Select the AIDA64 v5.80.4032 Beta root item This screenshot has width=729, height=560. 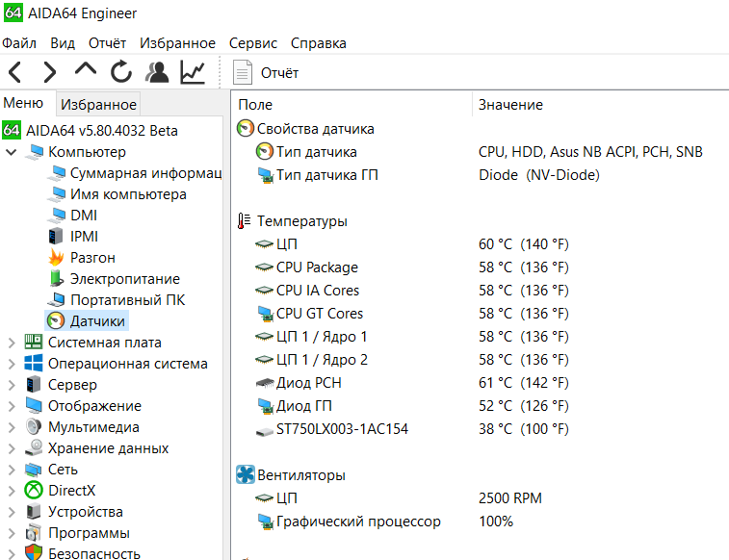pos(91,131)
